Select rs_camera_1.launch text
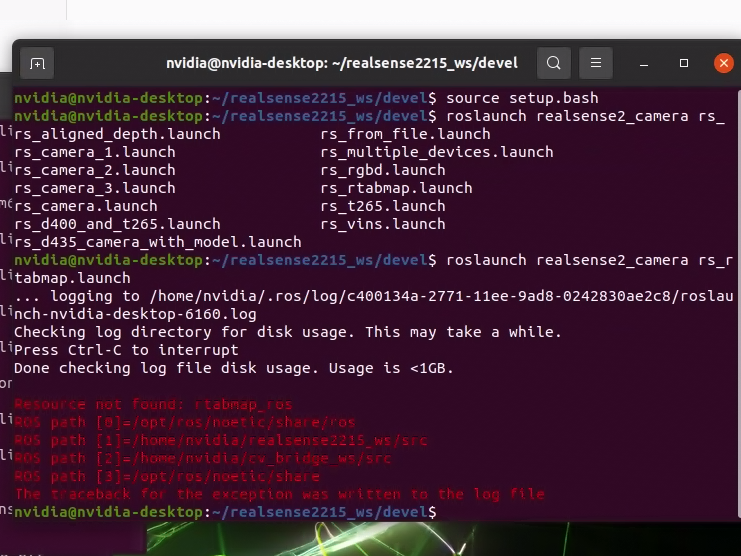 tap(95, 152)
